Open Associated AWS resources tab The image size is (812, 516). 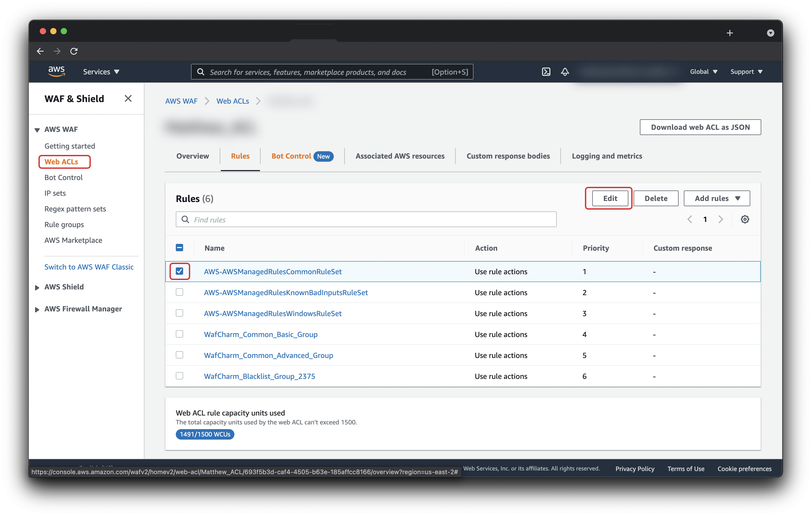click(x=400, y=156)
